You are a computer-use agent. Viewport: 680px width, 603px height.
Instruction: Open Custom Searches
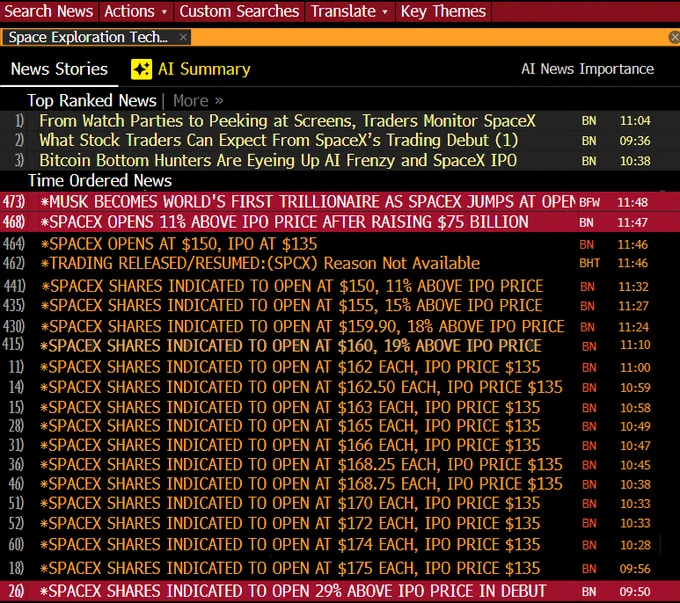(x=239, y=11)
